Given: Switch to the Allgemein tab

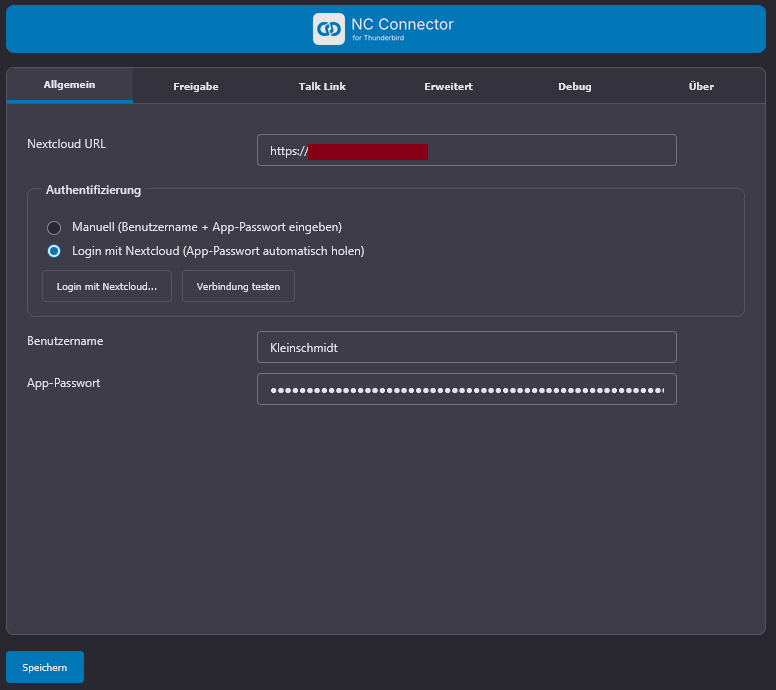Looking at the screenshot, I should point(69,85).
